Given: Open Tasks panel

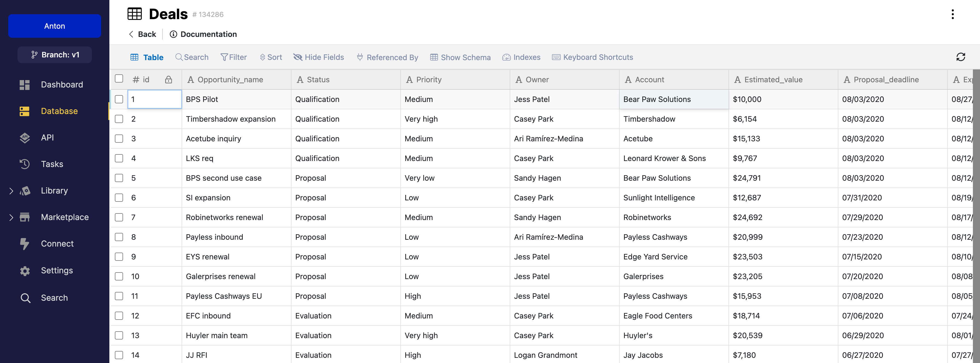Looking at the screenshot, I should point(52,163).
